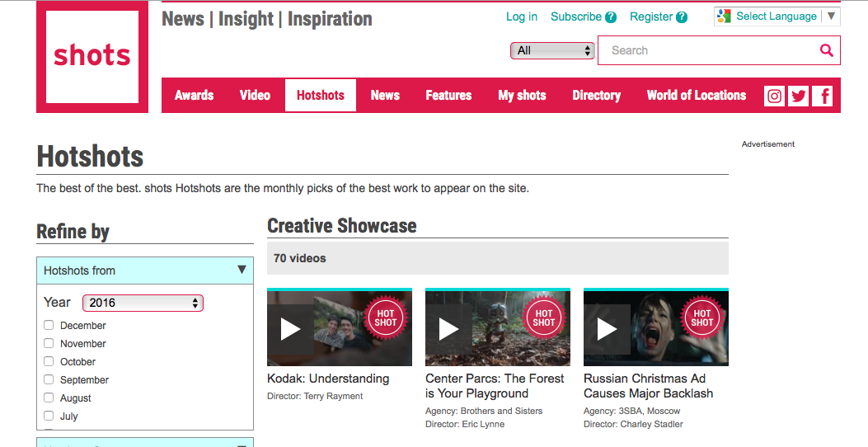Image resolution: width=868 pixels, height=447 pixels.
Task: Open the Directory menu item
Action: tap(597, 96)
